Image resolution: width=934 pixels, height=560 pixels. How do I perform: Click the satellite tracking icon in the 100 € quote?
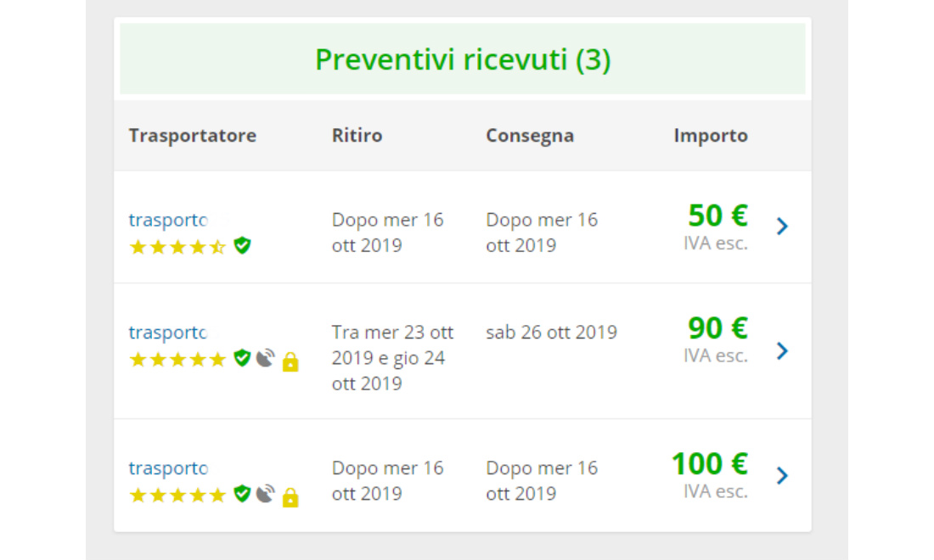click(x=266, y=494)
